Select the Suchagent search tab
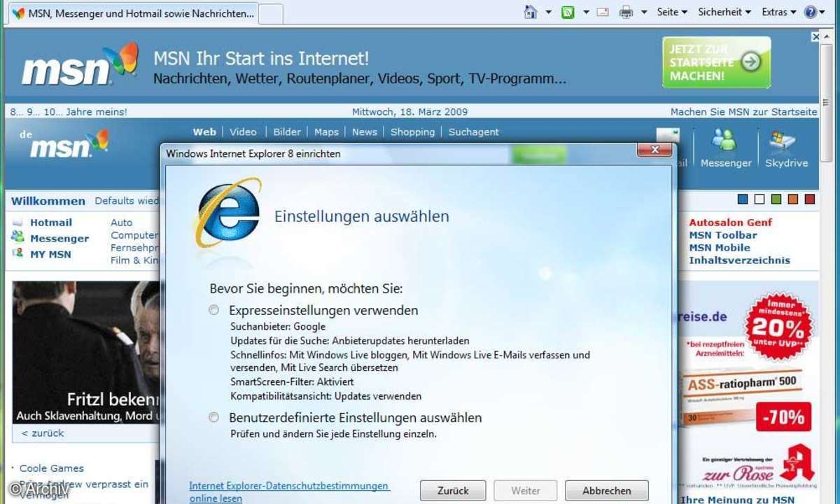 coord(474,132)
